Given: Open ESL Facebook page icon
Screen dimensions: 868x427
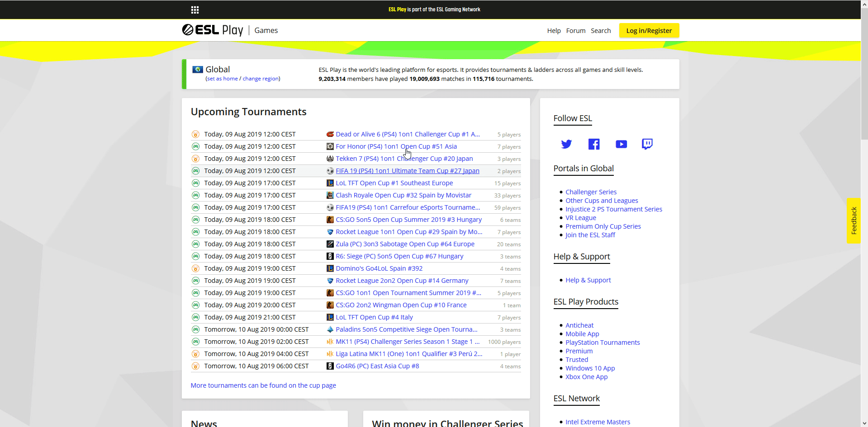Looking at the screenshot, I should (594, 144).
